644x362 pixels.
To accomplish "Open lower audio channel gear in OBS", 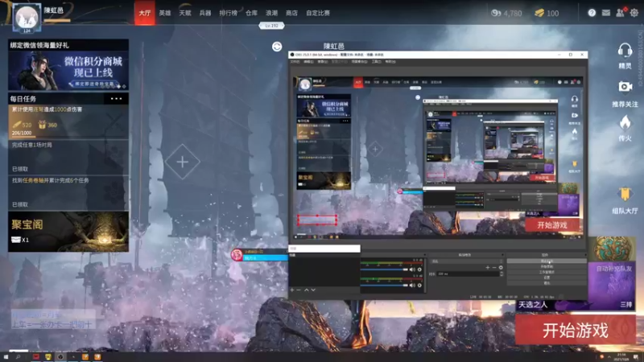I will pos(419,286).
